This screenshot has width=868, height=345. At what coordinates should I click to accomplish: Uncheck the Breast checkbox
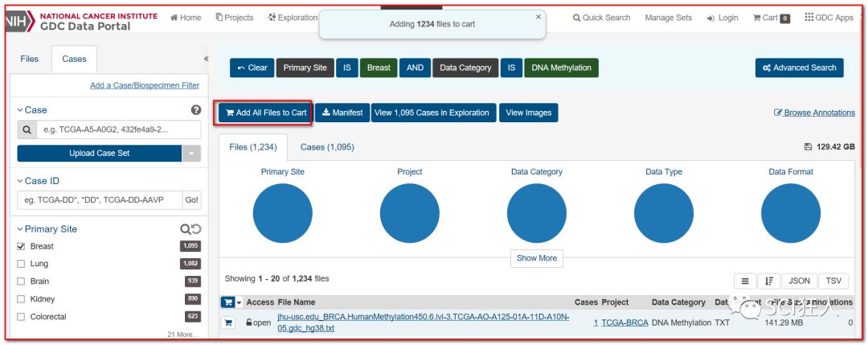(x=21, y=246)
